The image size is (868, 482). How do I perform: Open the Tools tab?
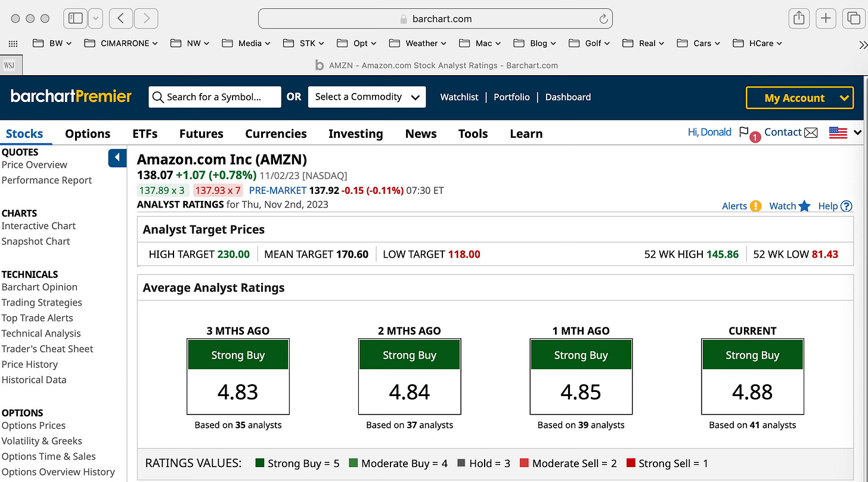(473, 134)
